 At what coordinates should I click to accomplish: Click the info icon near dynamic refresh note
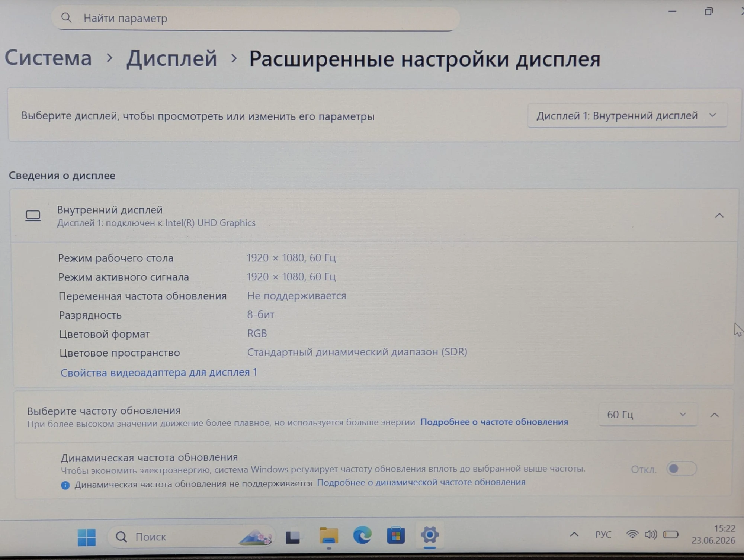click(65, 485)
